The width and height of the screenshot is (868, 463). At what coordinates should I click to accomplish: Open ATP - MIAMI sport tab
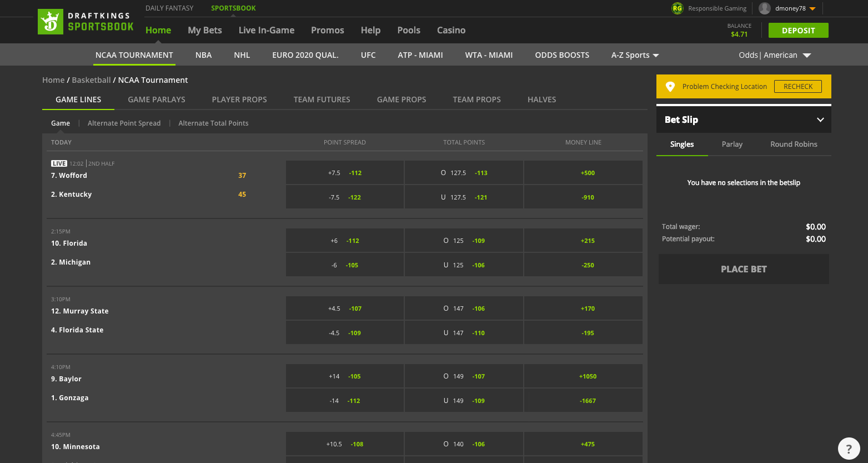(420, 55)
